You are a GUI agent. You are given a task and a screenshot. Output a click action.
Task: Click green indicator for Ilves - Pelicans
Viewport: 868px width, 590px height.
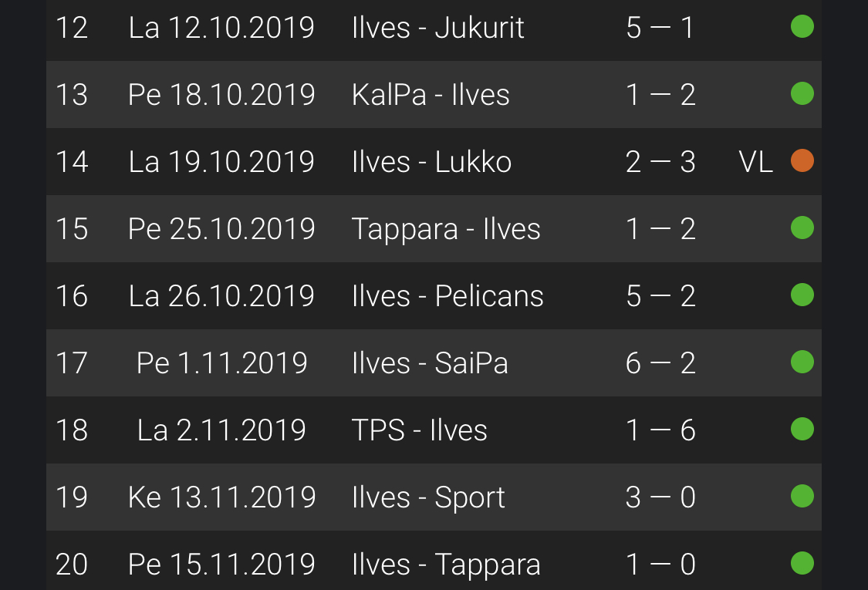coord(802,295)
